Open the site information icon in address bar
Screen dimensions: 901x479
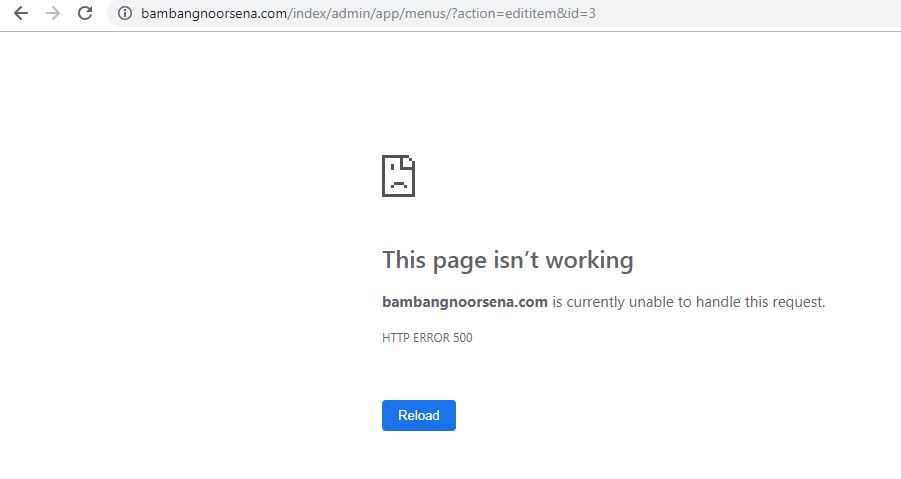click(x=125, y=13)
